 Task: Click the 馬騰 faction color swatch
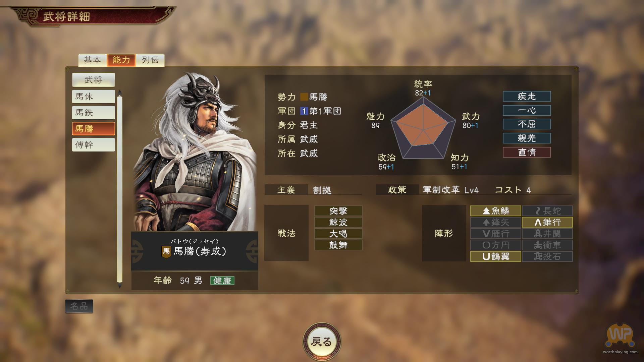[x=304, y=97]
